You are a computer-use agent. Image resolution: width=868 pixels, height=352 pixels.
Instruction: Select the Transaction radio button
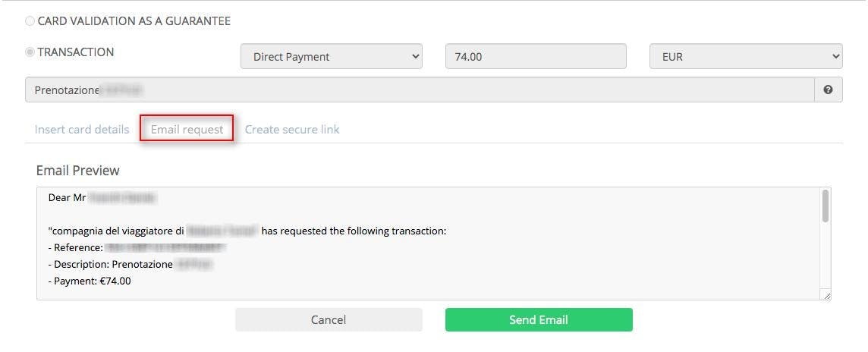(30, 52)
